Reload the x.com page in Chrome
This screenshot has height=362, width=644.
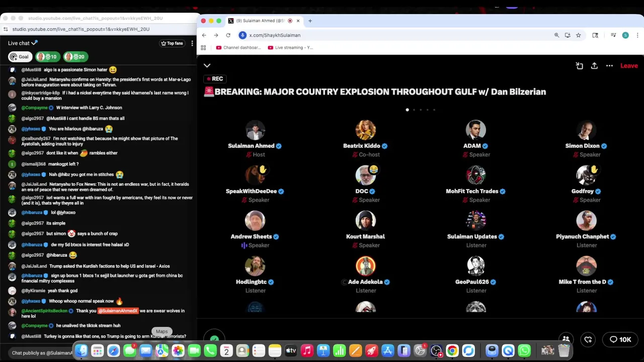[x=228, y=35]
